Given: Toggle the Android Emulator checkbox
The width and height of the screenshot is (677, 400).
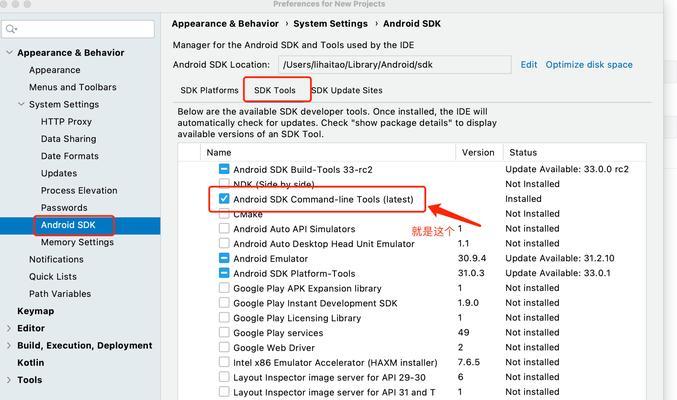Looking at the screenshot, I should click(224, 258).
